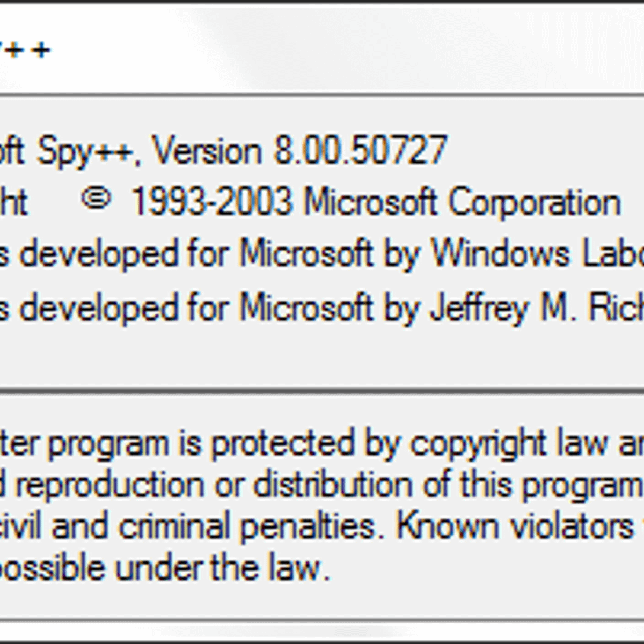The height and width of the screenshot is (644, 644).
Task: Click 'developed for Microsoft' on Jeffrey line
Action: [x=196, y=308]
